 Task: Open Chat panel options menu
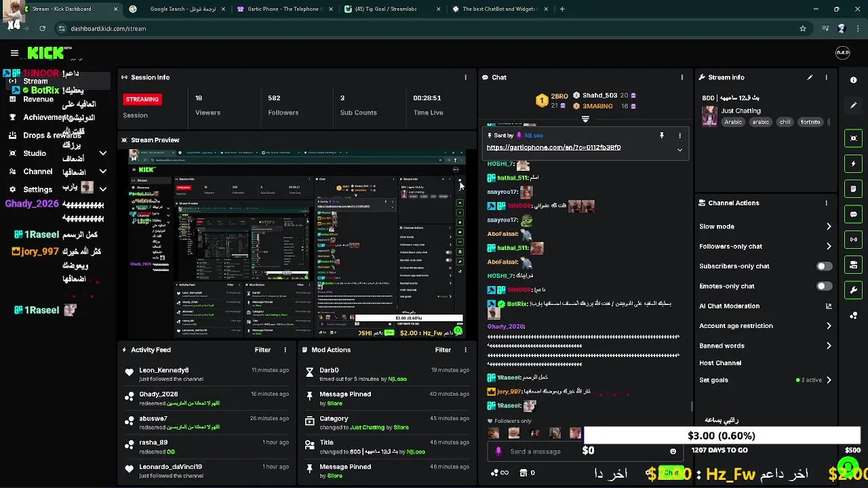click(x=682, y=77)
